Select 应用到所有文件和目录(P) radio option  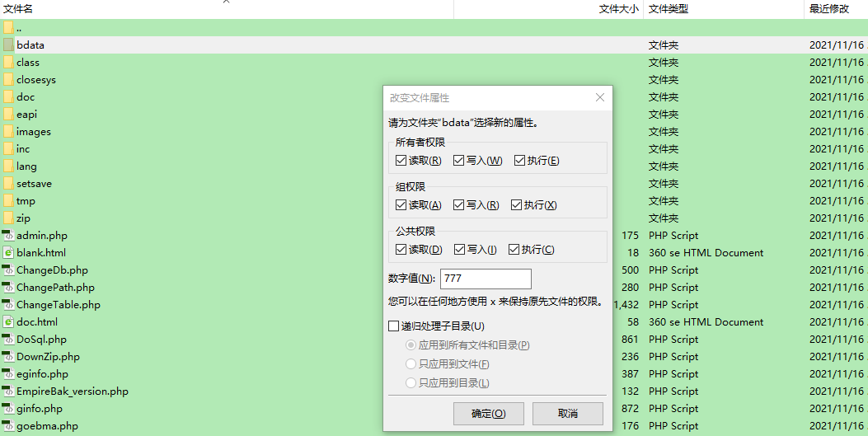click(411, 345)
